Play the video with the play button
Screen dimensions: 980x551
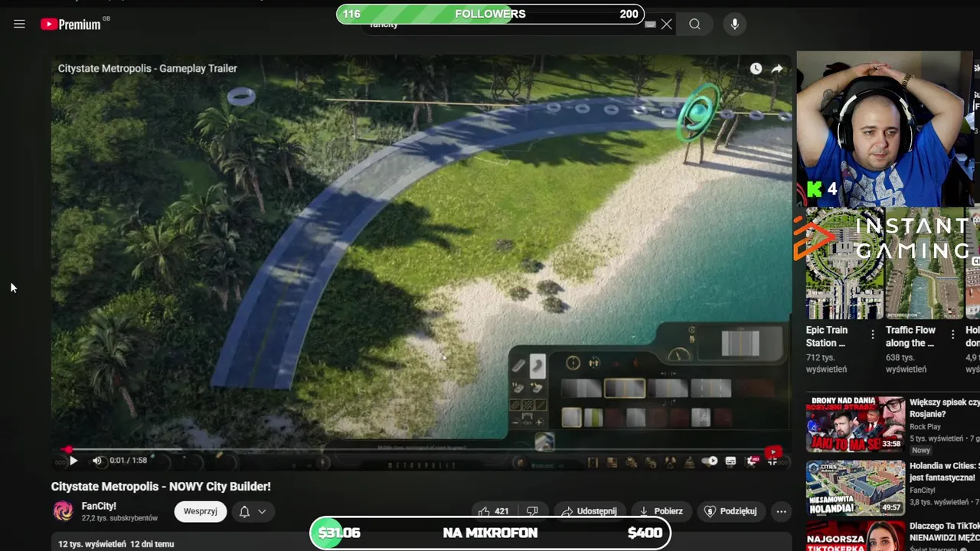(x=73, y=461)
